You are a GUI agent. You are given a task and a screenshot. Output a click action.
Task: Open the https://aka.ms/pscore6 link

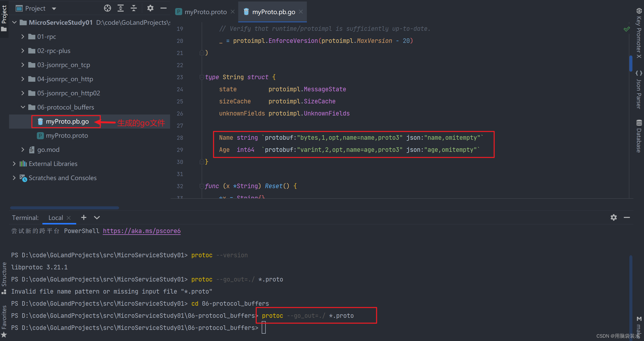point(142,231)
